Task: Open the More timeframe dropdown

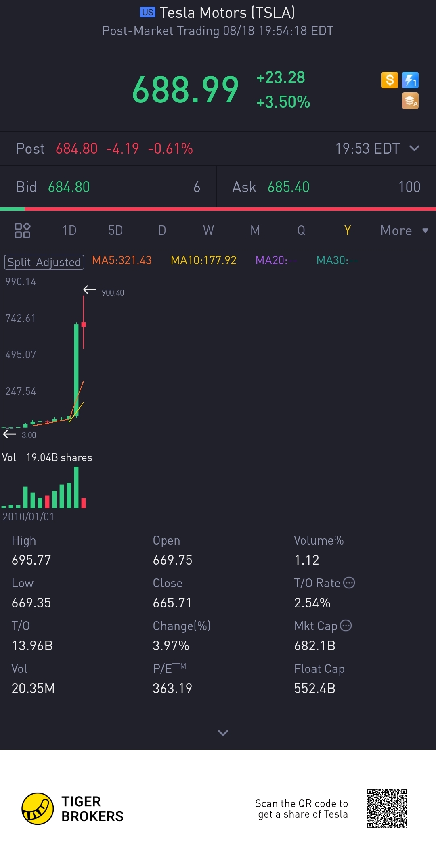Action: click(404, 230)
